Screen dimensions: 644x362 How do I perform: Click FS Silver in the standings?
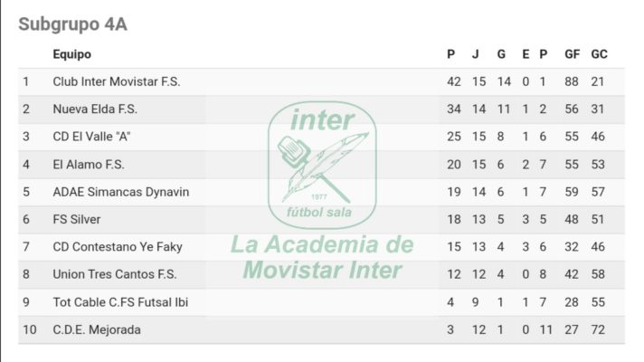coord(77,219)
